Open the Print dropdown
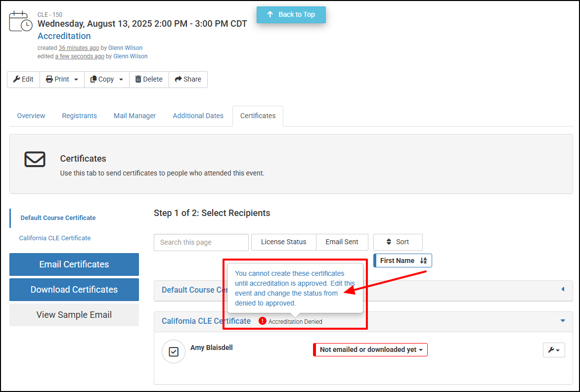 coord(62,79)
